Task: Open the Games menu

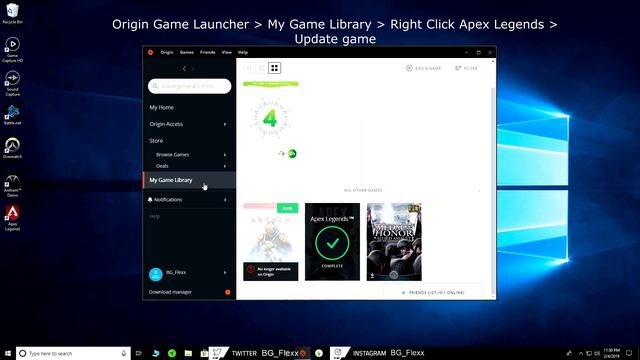Action: coord(187,52)
